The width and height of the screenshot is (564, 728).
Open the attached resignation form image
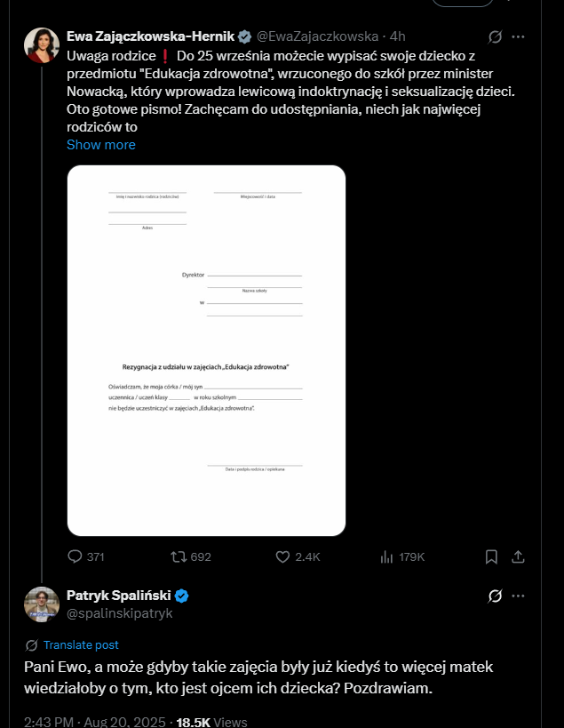(x=206, y=350)
